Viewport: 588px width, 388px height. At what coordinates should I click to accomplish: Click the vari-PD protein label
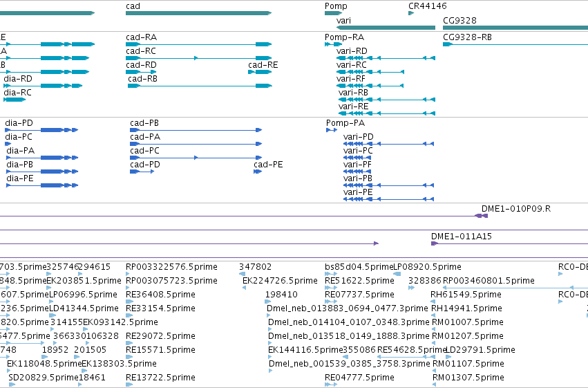(359, 137)
